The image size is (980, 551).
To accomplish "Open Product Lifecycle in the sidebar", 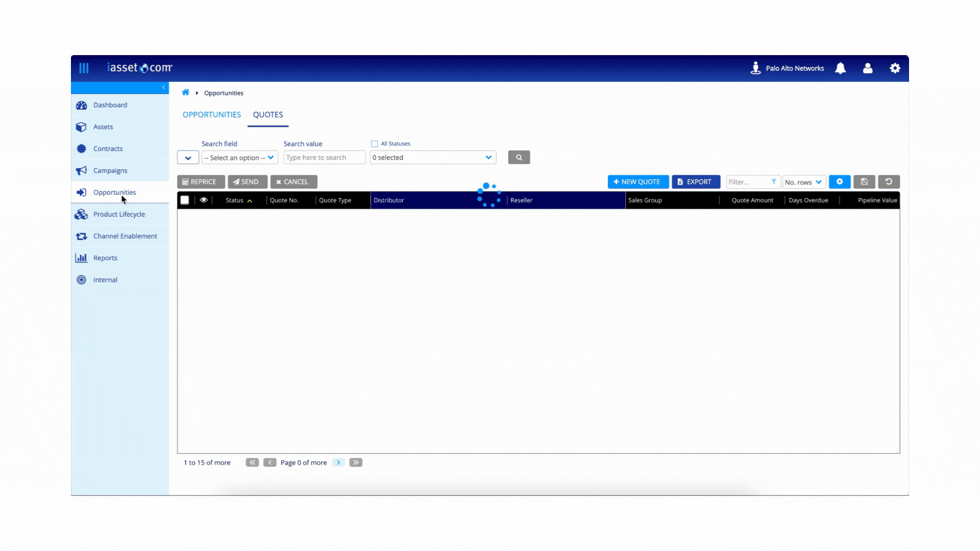I will [120, 214].
